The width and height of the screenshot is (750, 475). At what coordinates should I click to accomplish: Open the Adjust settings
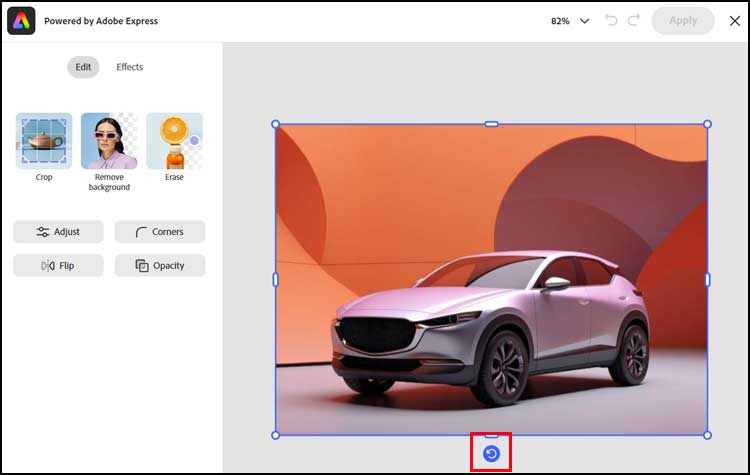[x=58, y=232]
